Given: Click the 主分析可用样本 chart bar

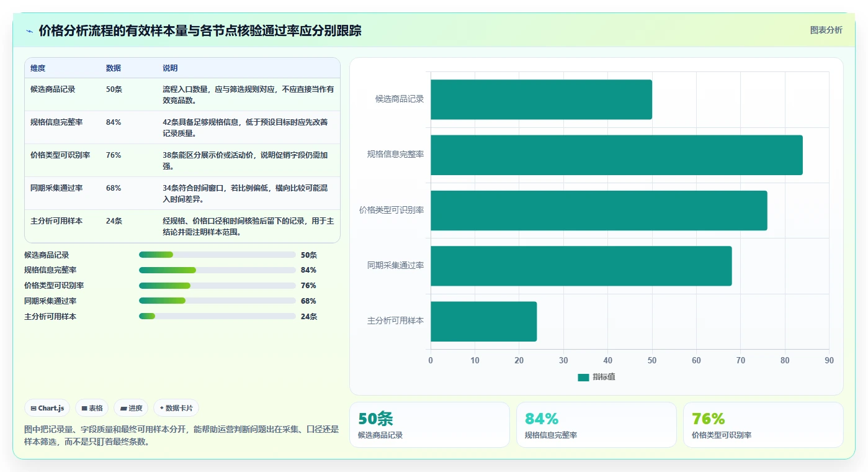Looking at the screenshot, I should pos(483,321).
